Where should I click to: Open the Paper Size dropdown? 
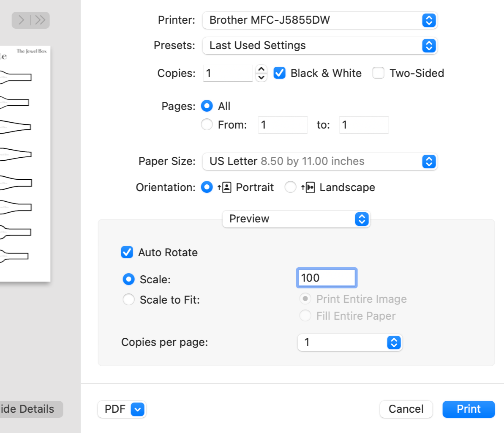click(x=320, y=162)
